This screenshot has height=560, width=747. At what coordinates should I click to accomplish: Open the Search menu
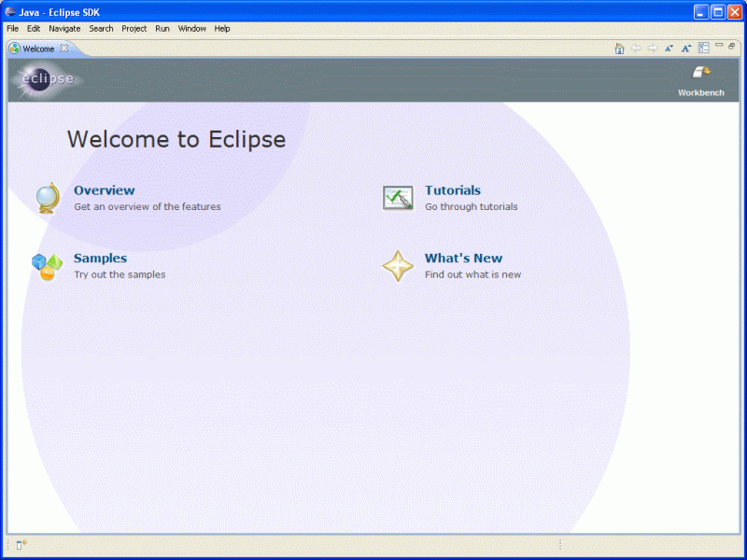101,29
